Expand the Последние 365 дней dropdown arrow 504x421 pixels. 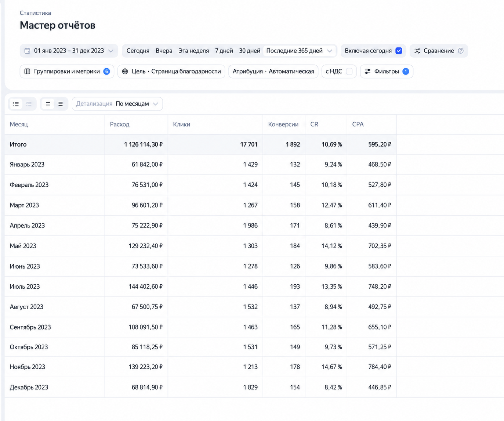(330, 51)
